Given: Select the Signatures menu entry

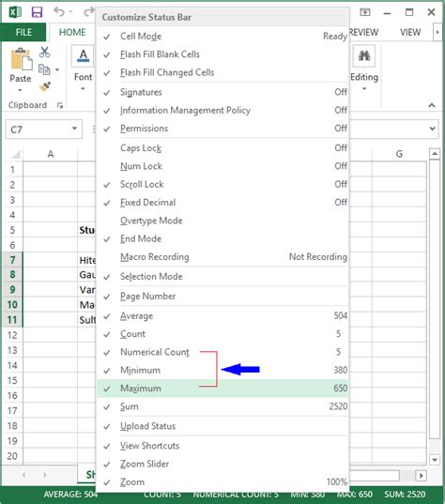Looking at the screenshot, I should pyautogui.click(x=222, y=92).
